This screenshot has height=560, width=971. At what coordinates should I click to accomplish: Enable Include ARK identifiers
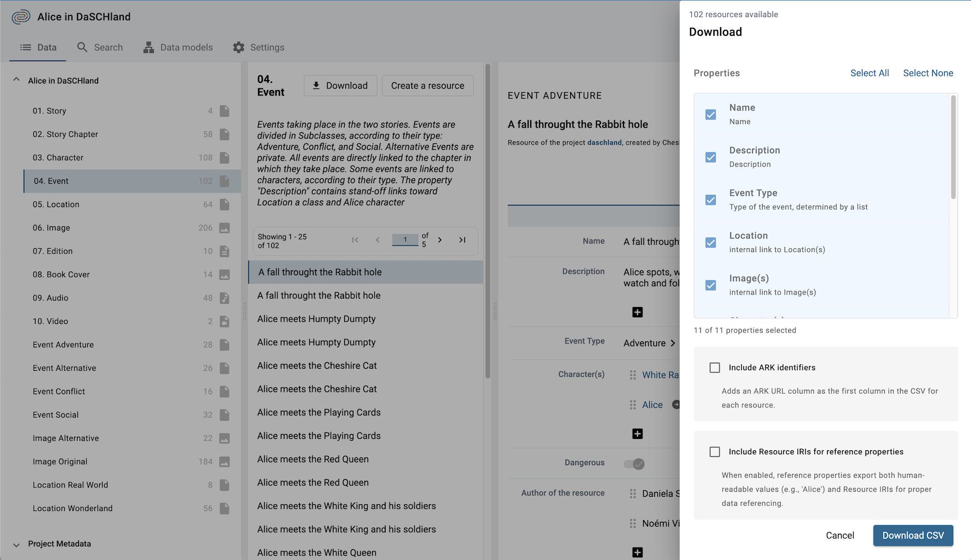pyautogui.click(x=715, y=368)
